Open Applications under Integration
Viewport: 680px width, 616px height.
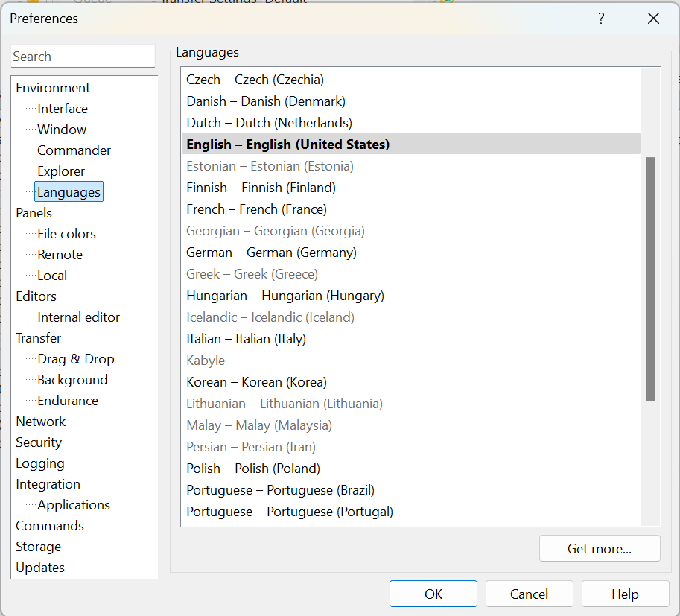click(x=74, y=505)
